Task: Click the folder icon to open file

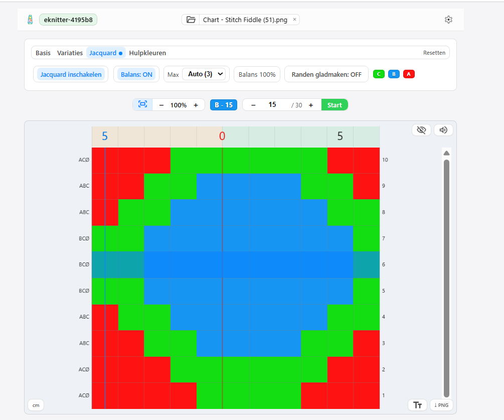Action: tap(191, 20)
